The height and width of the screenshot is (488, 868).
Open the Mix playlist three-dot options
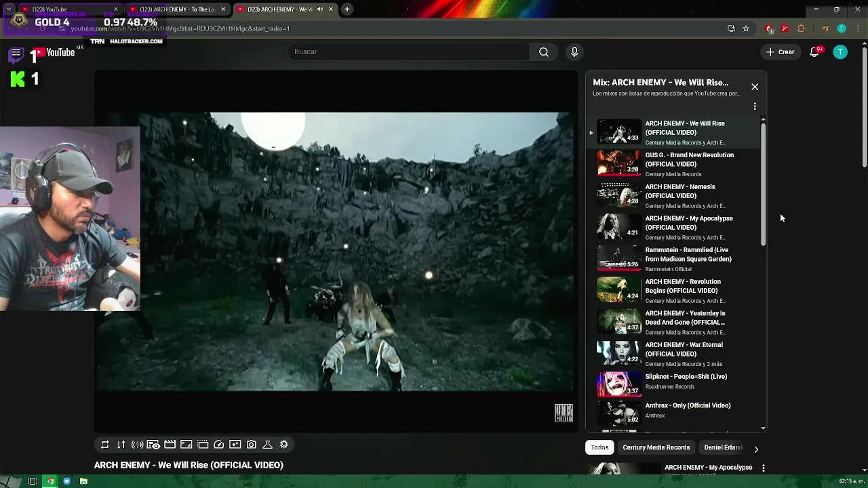755,106
